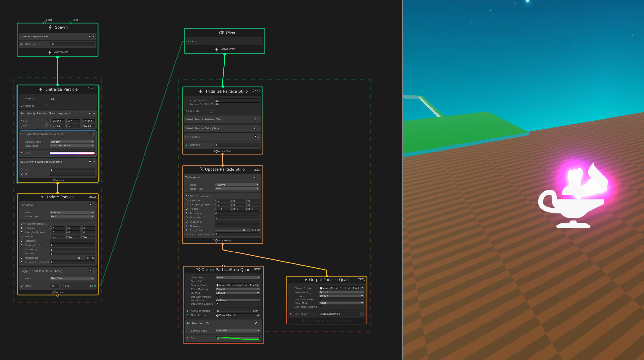Click the color gradient swatch in Initialize Particle
Viewport: 644px width, 360px height.
click(x=73, y=153)
